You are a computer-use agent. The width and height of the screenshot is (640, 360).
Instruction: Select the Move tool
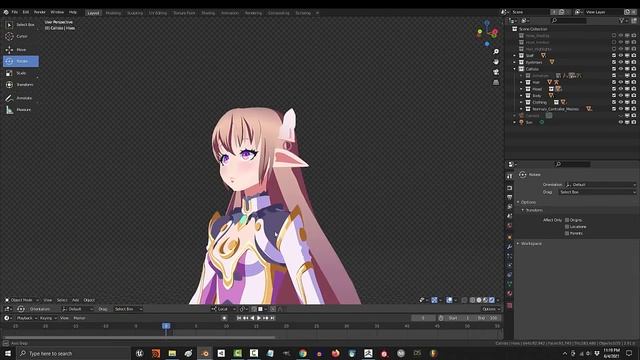[x=20, y=50]
